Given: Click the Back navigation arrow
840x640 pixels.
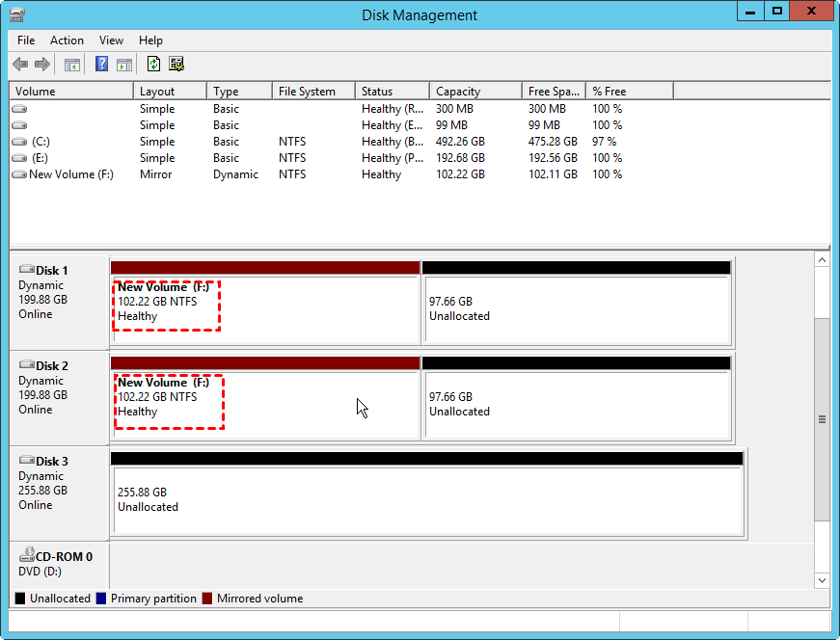Looking at the screenshot, I should (20, 64).
